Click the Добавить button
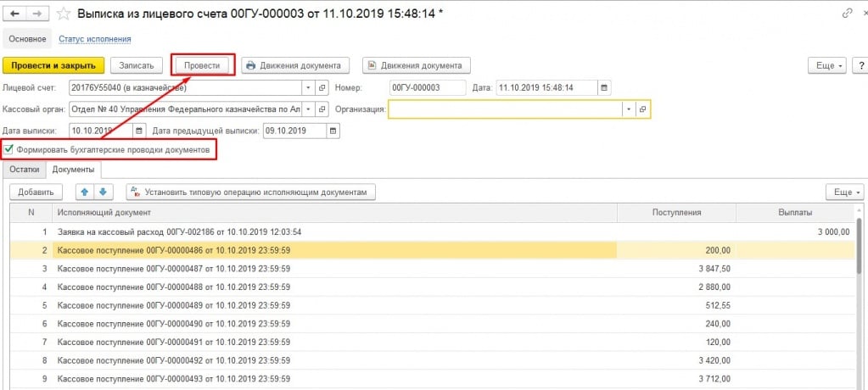Screen dimensions: 868x390 pyautogui.click(x=36, y=192)
